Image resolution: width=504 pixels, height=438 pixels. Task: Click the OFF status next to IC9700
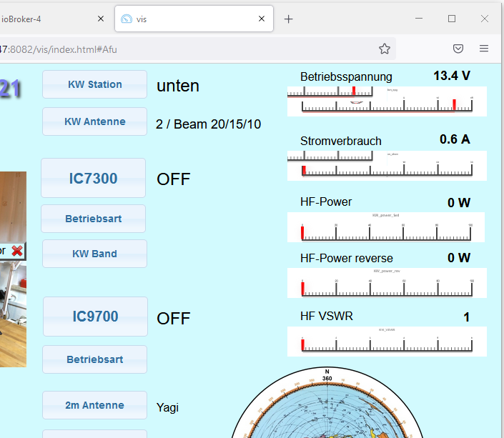tap(174, 319)
